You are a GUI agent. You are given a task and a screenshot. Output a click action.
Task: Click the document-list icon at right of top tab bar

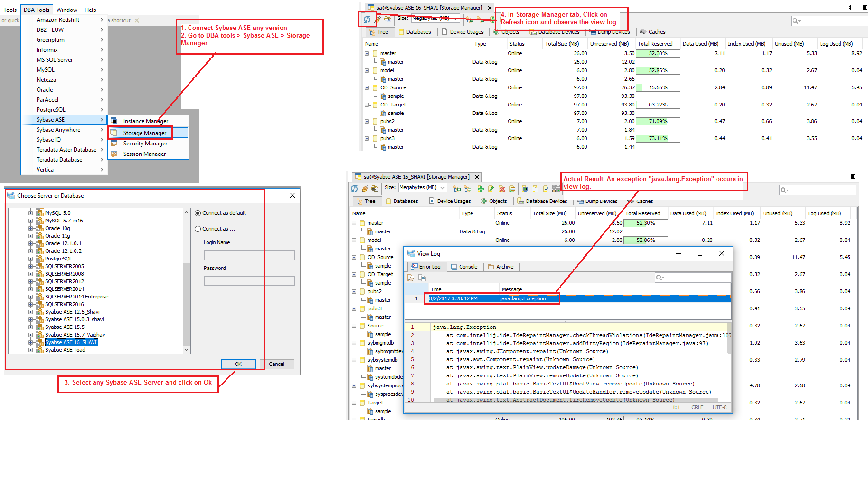(x=865, y=7)
